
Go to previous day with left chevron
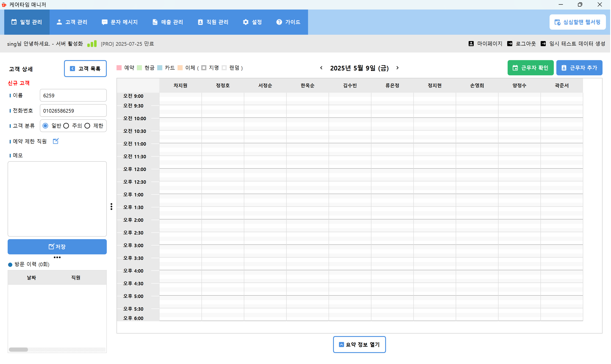click(x=322, y=68)
